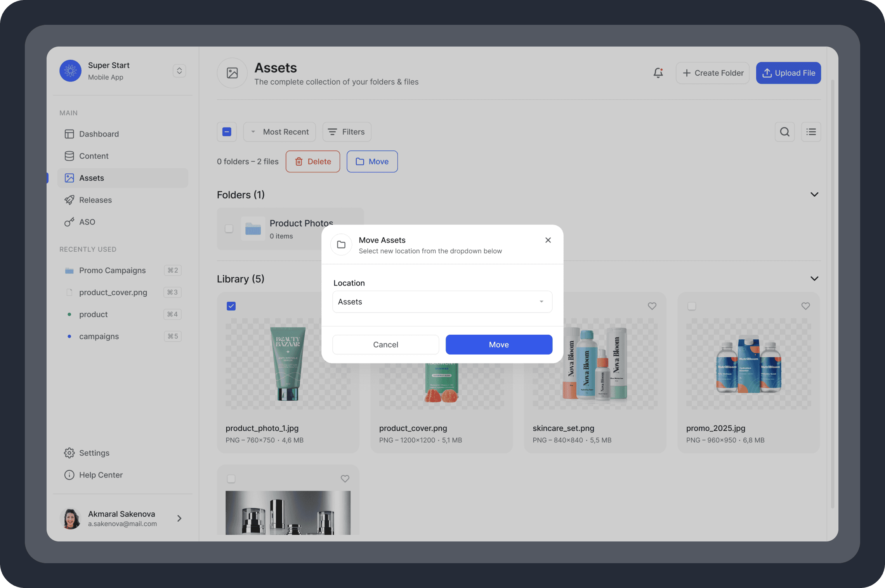Click the Dashboard icon in sidebar

click(69, 134)
